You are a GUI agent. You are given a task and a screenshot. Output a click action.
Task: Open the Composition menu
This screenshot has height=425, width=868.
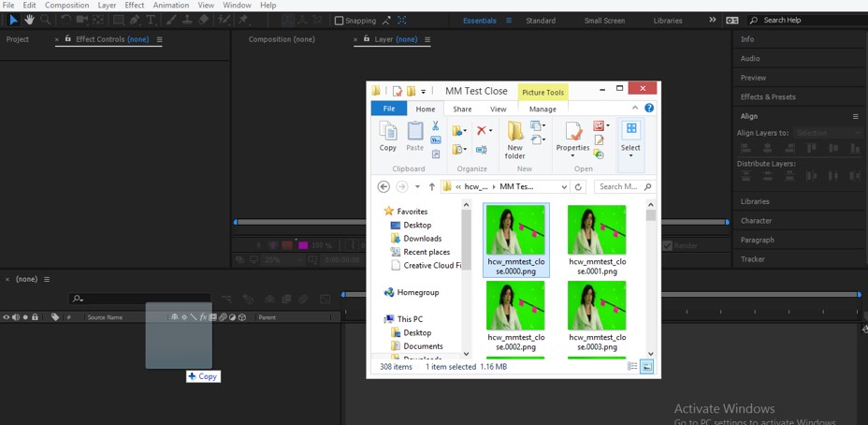[x=67, y=6]
